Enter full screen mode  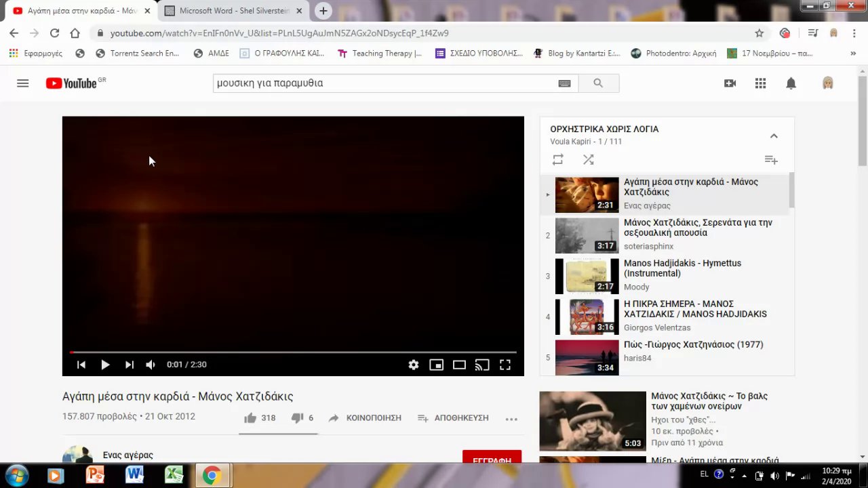tap(505, 365)
